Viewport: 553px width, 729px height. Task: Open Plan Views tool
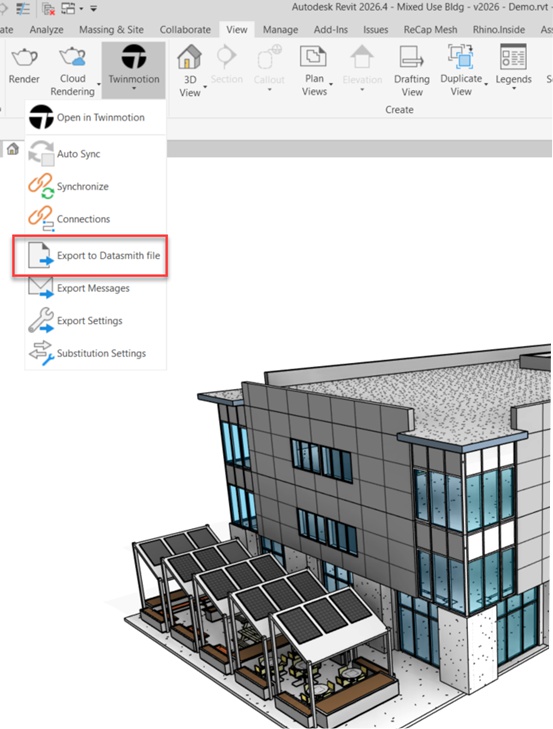tap(314, 70)
